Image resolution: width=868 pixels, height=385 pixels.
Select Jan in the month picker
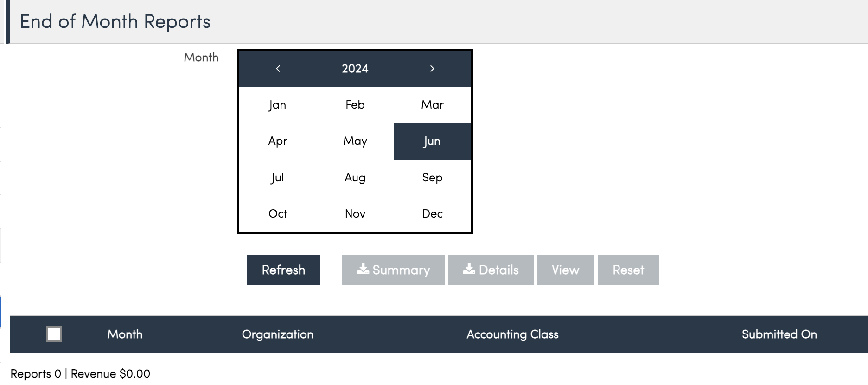tap(278, 105)
